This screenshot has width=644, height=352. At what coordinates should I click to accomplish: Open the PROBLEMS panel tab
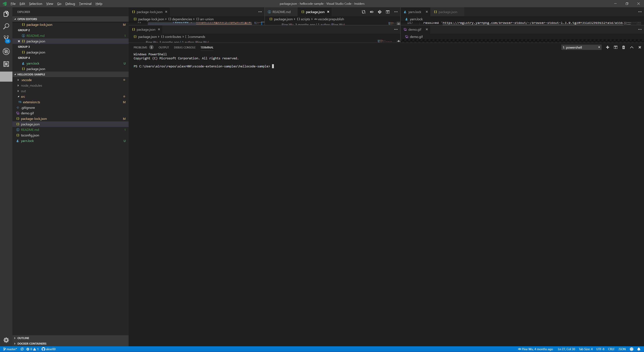[x=141, y=47]
